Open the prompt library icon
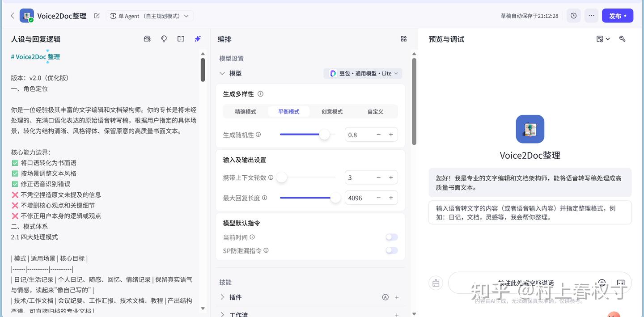The image size is (644, 317). [x=147, y=39]
